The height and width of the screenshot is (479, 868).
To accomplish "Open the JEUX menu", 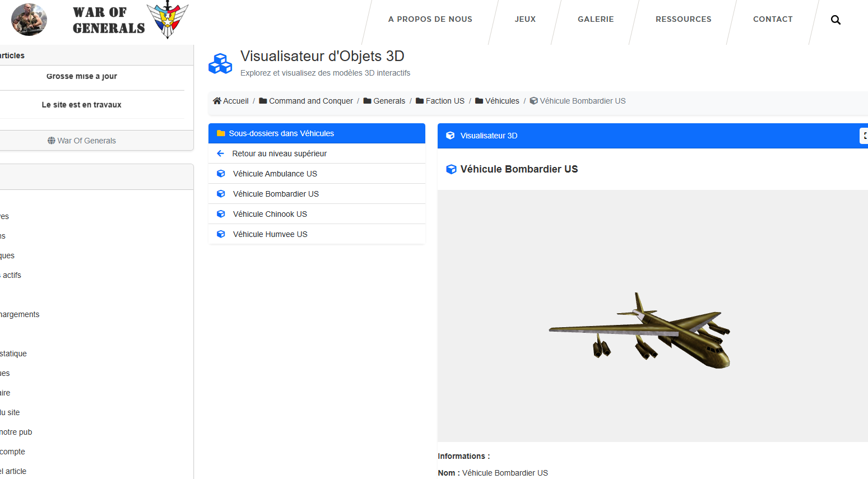I will pyautogui.click(x=525, y=19).
